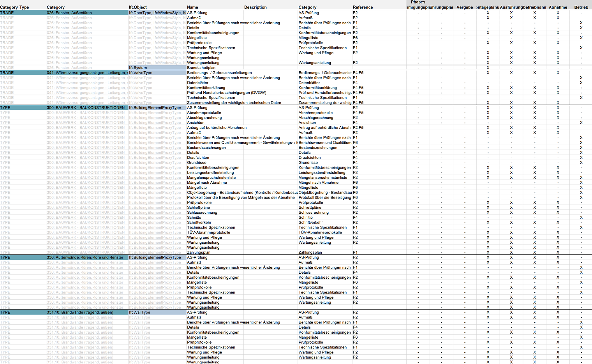The image size is (592, 364).
Task: Click 'Leistungsstandfeststellung' in the Name column
Action: (210, 172)
